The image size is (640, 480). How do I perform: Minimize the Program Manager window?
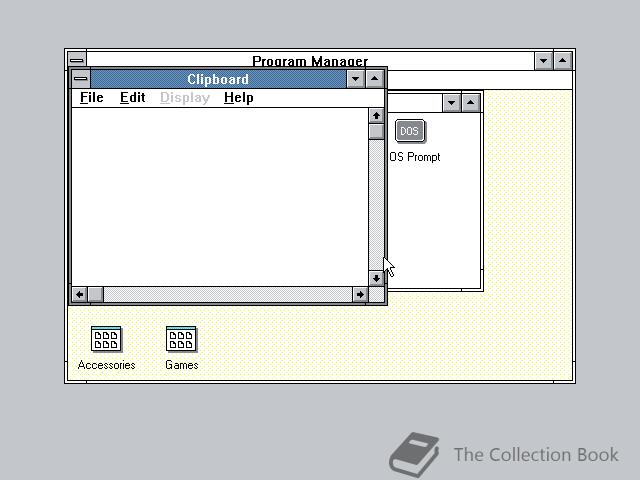(x=543, y=61)
